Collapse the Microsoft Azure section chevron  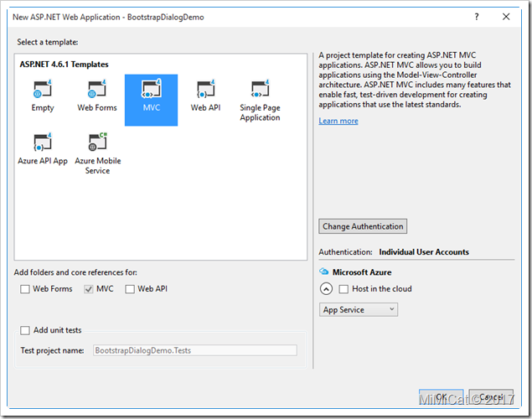coord(326,289)
